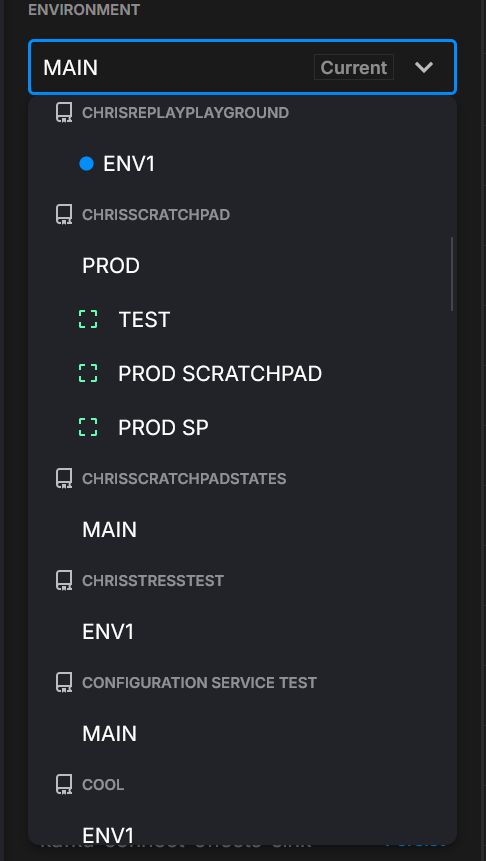486x861 pixels.
Task: Click the COOL project icon
Action: tap(64, 785)
